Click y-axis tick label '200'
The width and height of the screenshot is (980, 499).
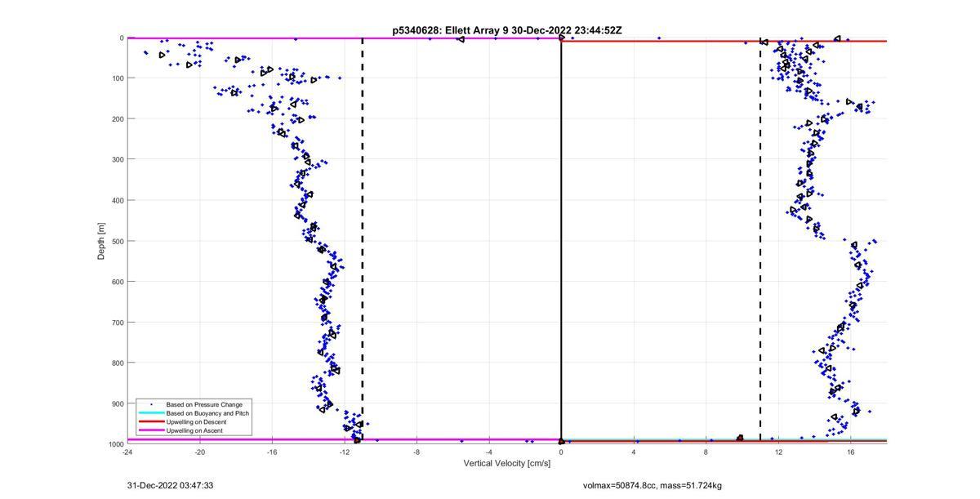point(118,119)
